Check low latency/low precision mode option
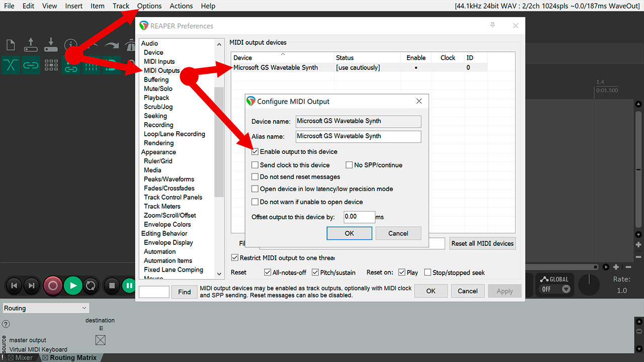 pyautogui.click(x=255, y=189)
